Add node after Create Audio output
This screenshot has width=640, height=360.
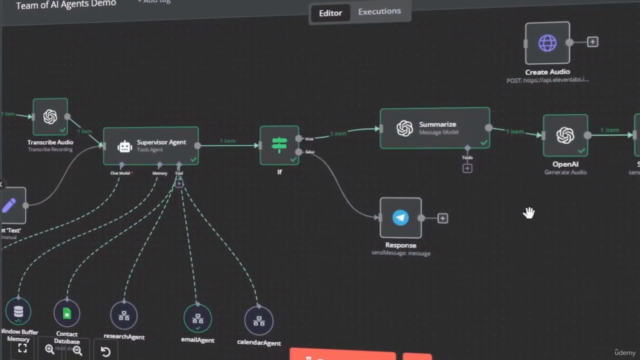593,42
